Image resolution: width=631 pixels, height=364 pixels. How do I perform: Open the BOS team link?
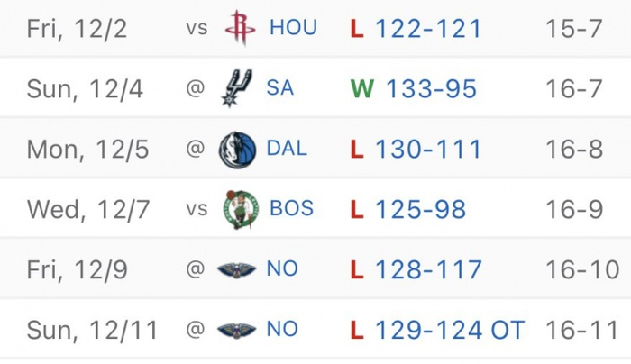point(292,209)
